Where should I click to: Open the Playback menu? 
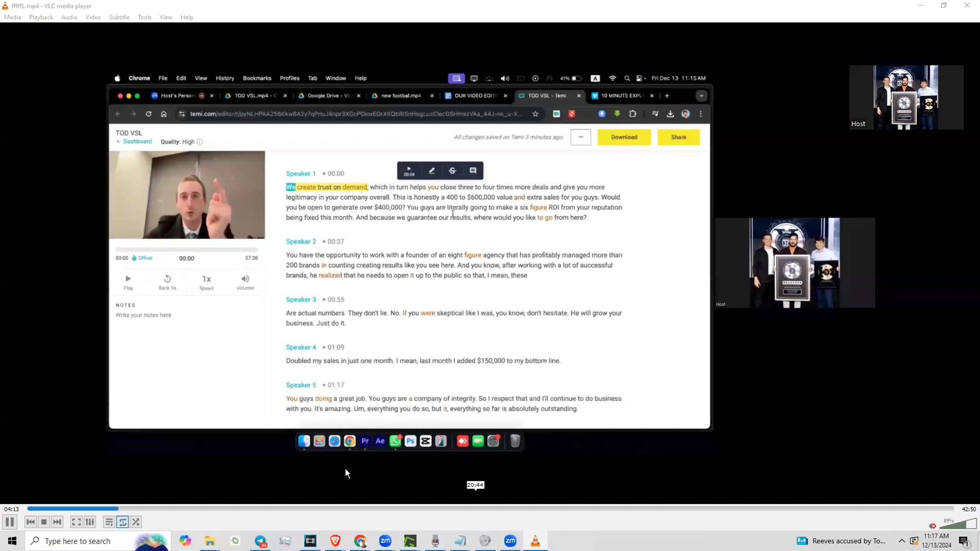(x=41, y=17)
